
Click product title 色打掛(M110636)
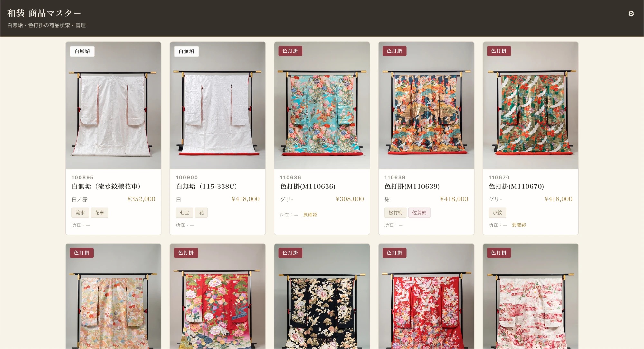pyautogui.click(x=308, y=187)
